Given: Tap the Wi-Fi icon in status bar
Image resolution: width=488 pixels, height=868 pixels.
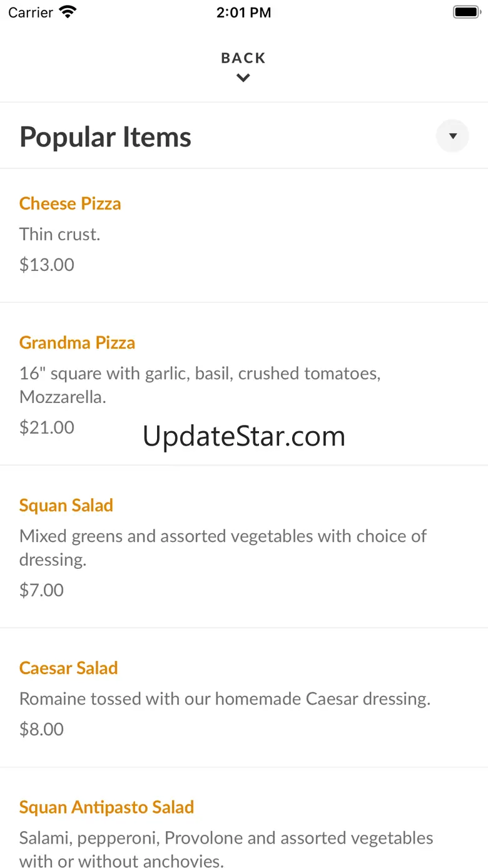Looking at the screenshot, I should coord(67,12).
